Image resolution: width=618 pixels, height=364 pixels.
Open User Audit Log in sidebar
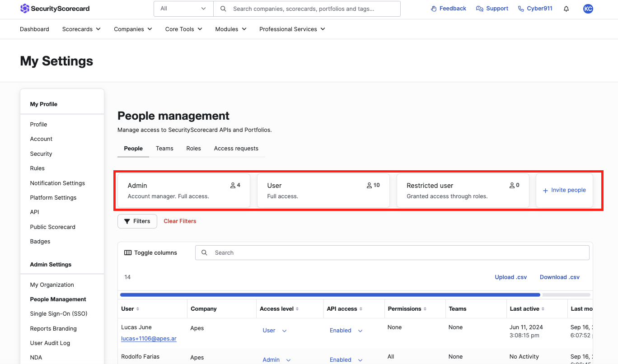50,343
